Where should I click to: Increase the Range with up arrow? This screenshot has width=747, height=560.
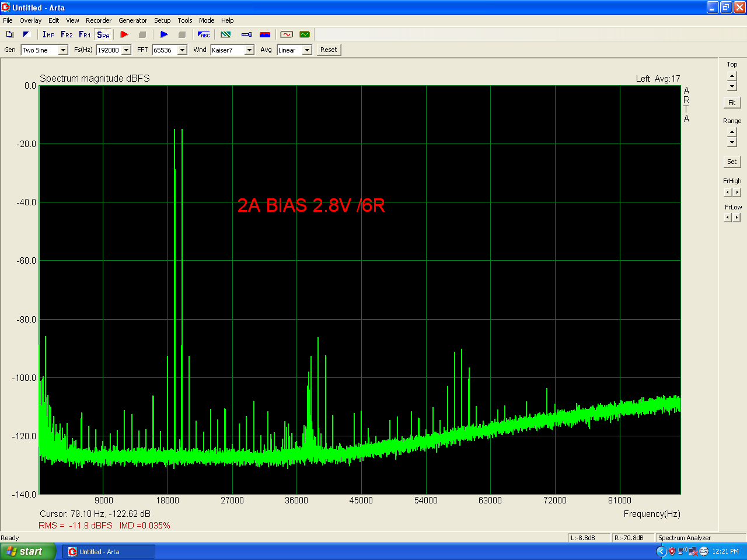732,132
